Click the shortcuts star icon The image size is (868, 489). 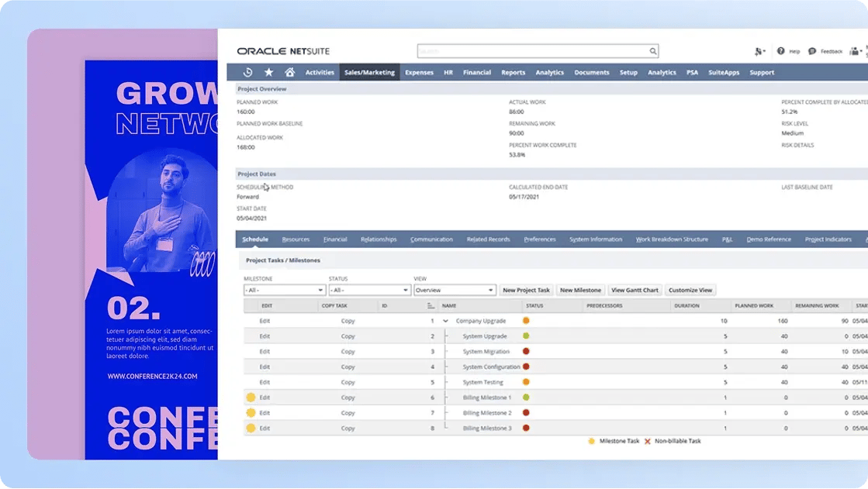click(268, 72)
